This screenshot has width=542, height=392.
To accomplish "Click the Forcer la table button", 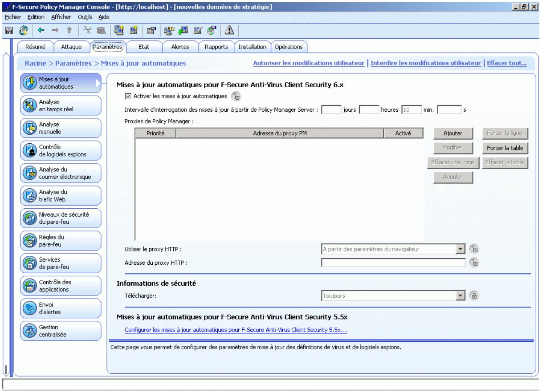I will tap(505, 148).
